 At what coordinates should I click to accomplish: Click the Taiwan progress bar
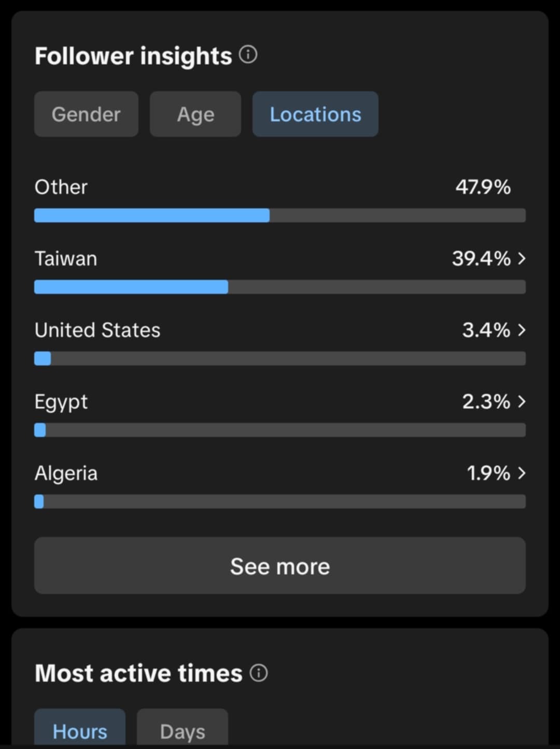[x=280, y=287]
